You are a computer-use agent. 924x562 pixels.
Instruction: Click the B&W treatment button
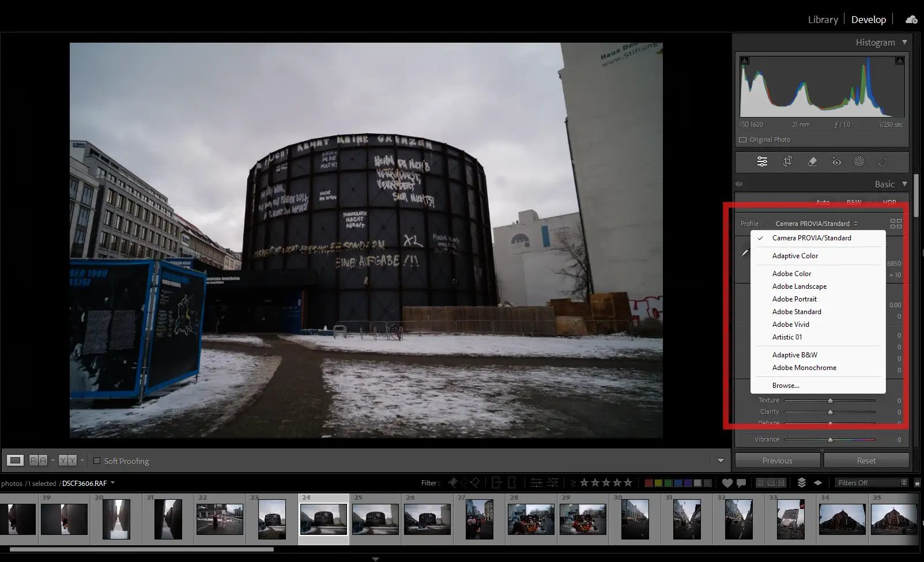click(854, 202)
